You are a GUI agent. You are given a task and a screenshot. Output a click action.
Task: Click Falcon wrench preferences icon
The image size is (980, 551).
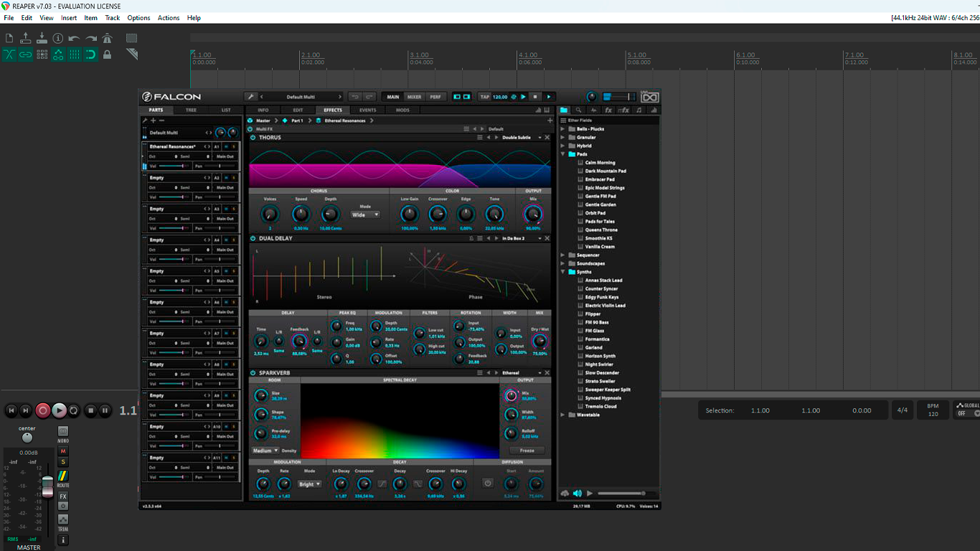251,97
